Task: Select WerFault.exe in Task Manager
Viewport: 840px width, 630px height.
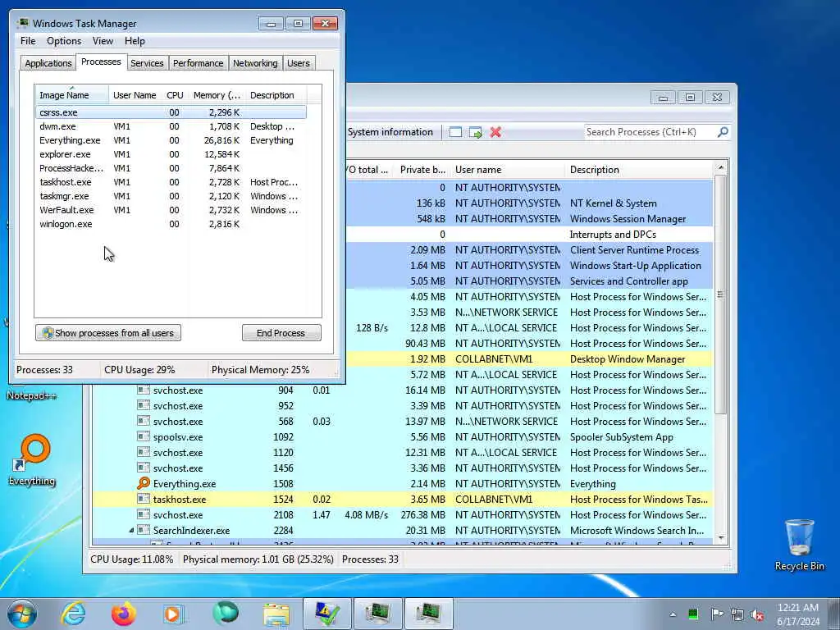Action: [171, 210]
